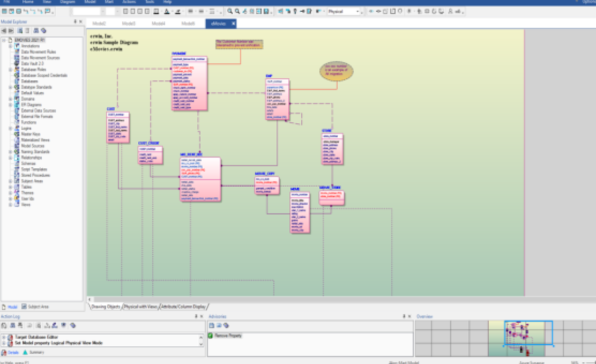Click the zoom out magnifier icon
Image resolution: width=596 pixels, height=364 pixels.
point(237,11)
